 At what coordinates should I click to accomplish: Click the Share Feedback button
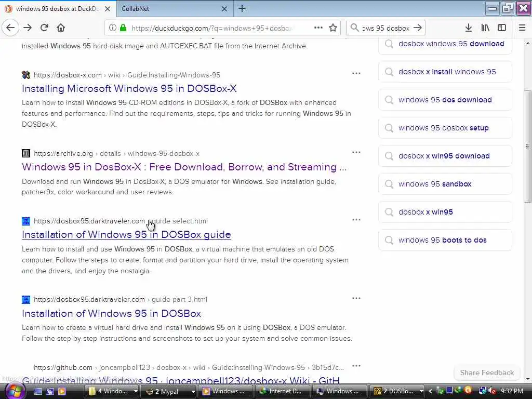coord(487,373)
